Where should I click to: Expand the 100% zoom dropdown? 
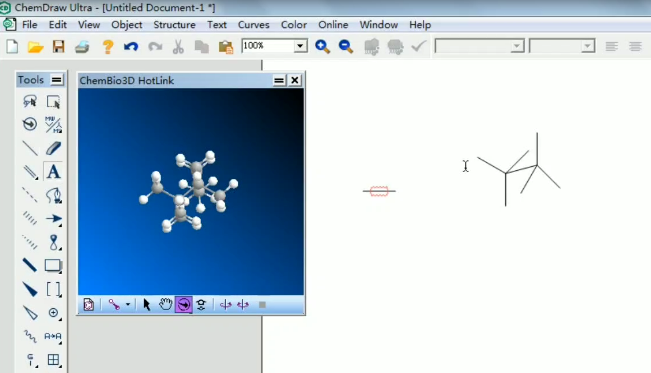click(300, 46)
